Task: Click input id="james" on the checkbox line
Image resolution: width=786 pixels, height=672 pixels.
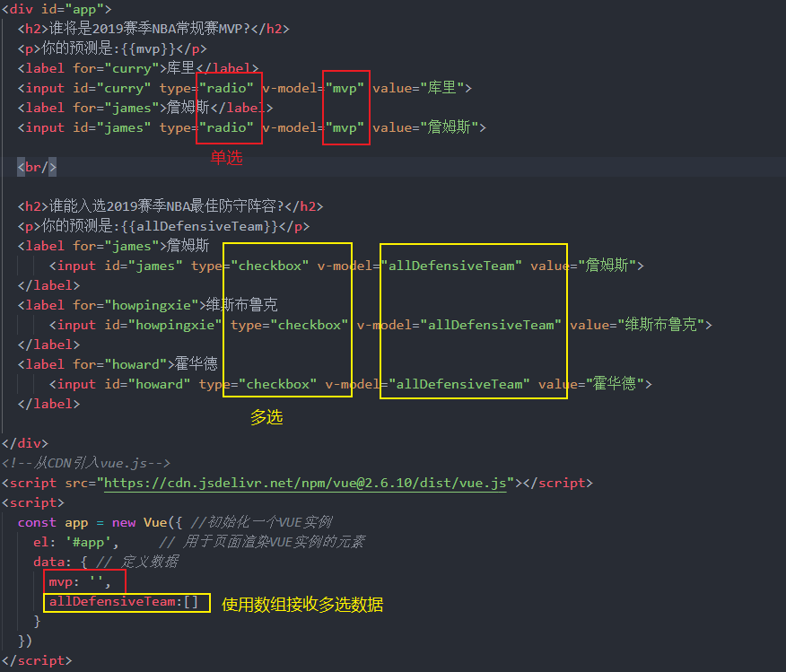Action: [116, 266]
